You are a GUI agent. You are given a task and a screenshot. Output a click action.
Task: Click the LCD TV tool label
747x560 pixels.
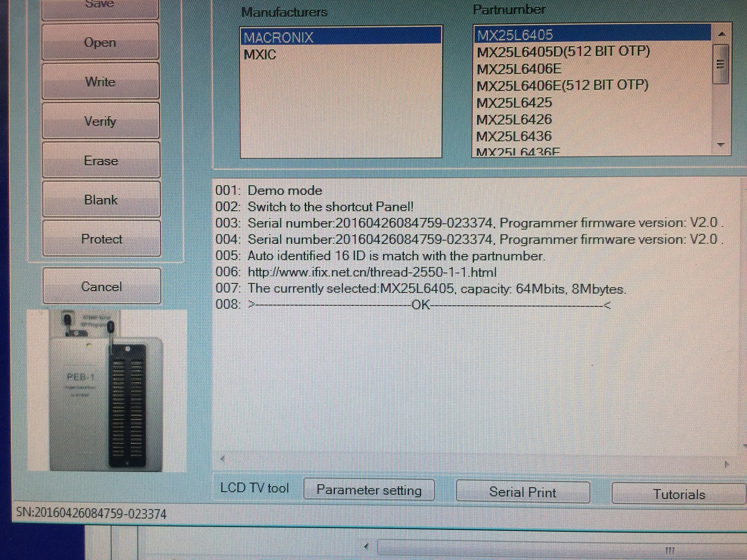pos(254,488)
